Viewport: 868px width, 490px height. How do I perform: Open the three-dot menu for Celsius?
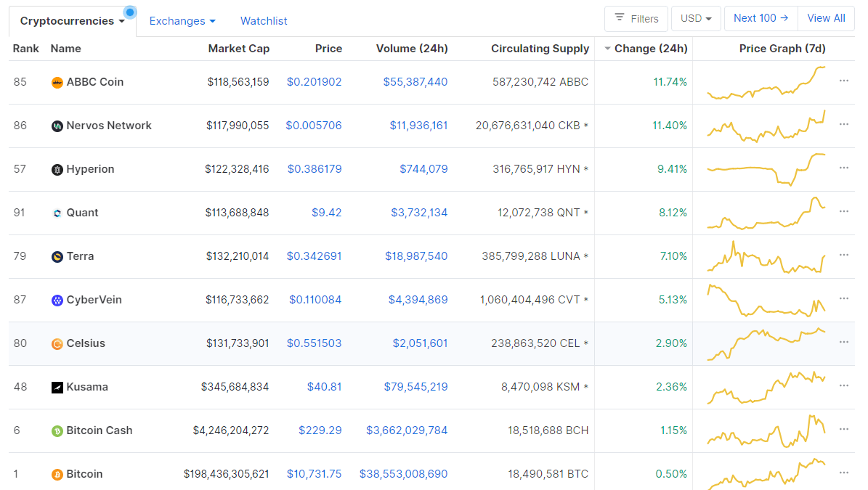843,342
